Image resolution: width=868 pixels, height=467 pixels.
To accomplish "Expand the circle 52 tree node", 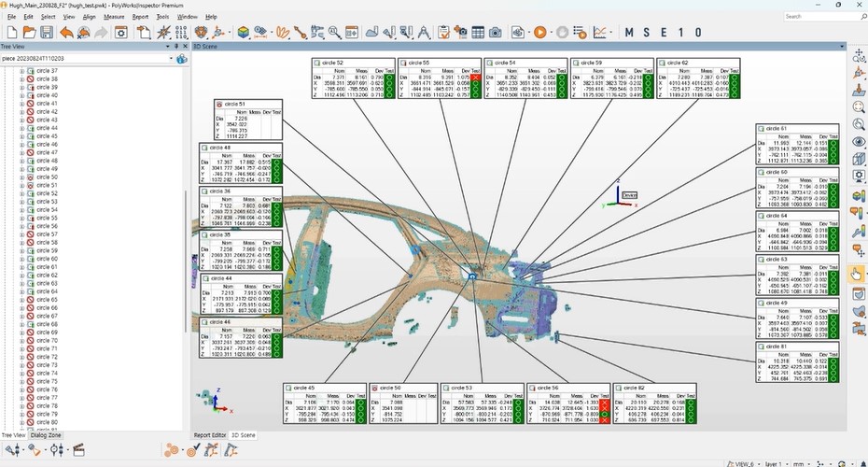I will coord(22,193).
